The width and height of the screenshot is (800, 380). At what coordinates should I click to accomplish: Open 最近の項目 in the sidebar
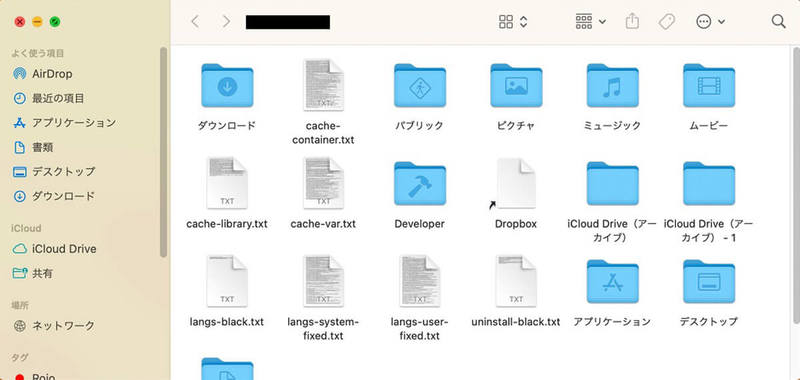point(49,98)
